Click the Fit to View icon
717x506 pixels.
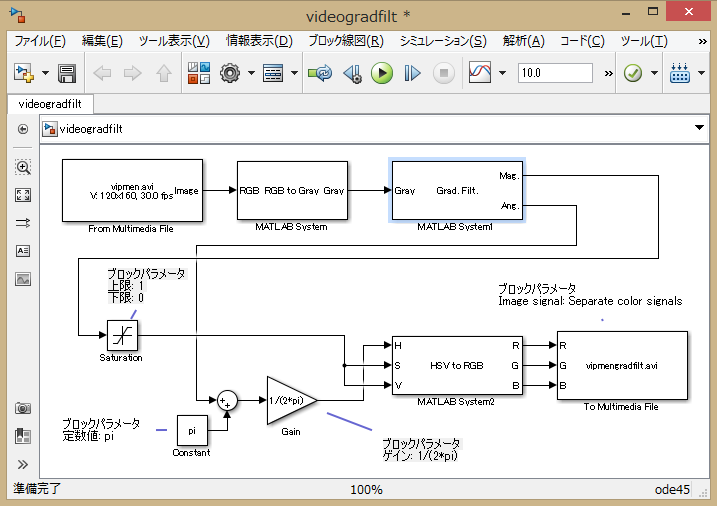coord(23,195)
